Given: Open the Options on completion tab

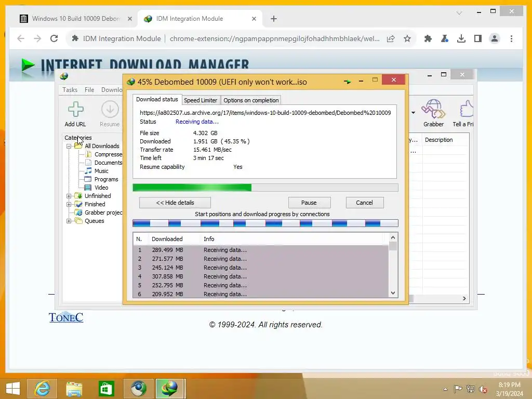Looking at the screenshot, I should [251, 100].
